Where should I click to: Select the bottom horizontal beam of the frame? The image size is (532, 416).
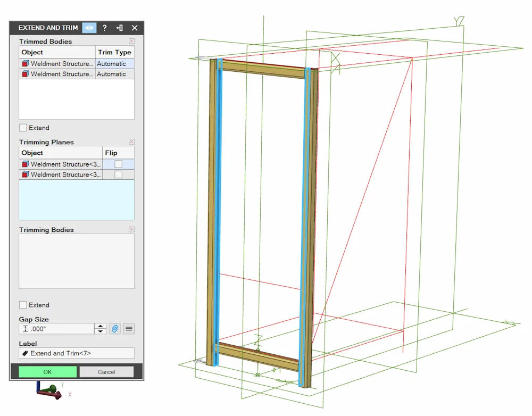click(258, 356)
